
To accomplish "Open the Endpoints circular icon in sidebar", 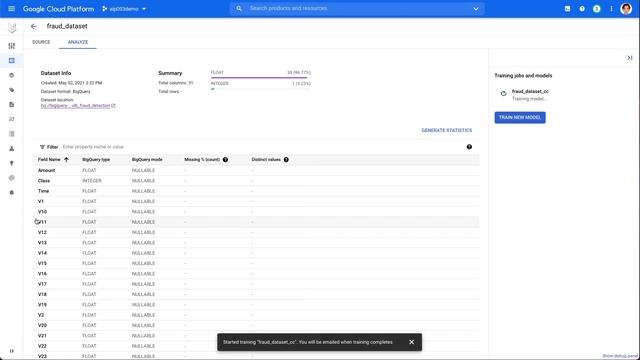I will 12,178.
